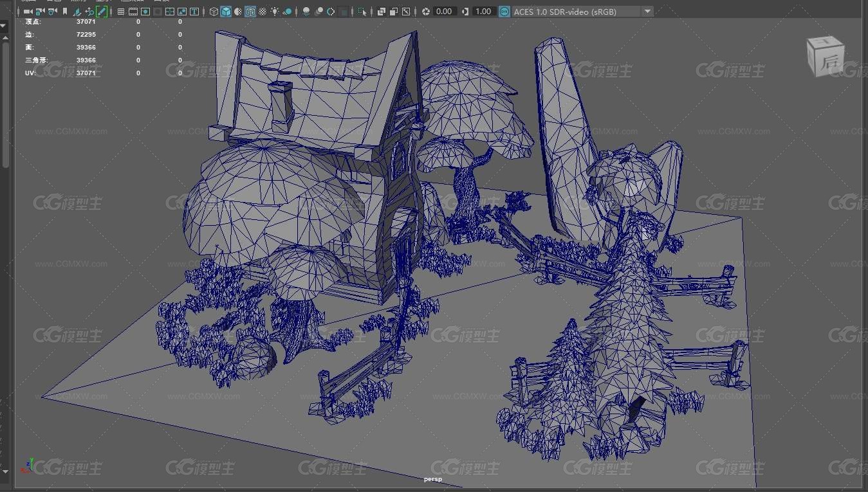Toggle the Safe Title overlay
The height and width of the screenshot is (492, 868).
click(194, 12)
